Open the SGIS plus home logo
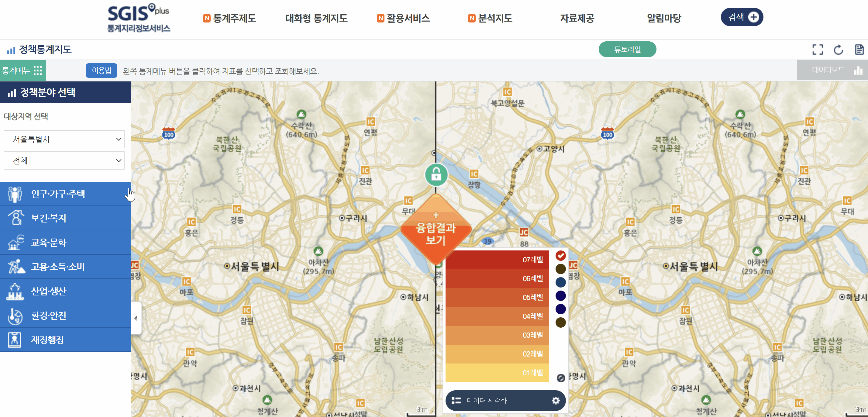The height and width of the screenshot is (417, 868). point(139,18)
